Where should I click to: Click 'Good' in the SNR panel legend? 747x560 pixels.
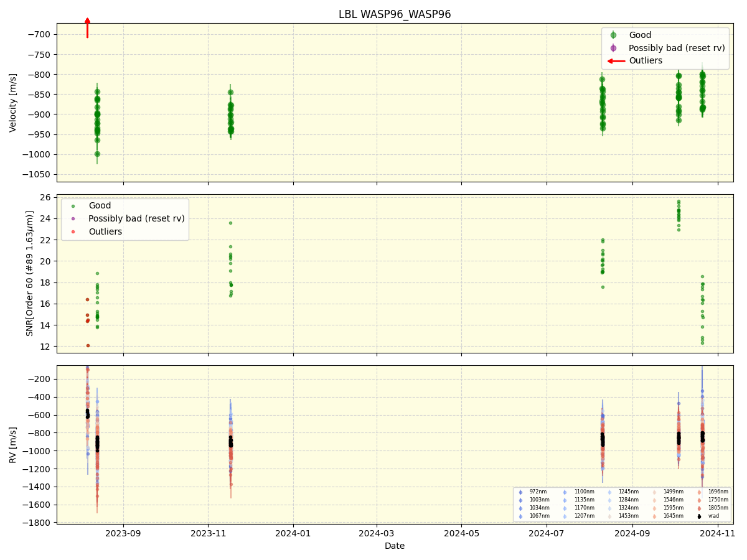100,205
